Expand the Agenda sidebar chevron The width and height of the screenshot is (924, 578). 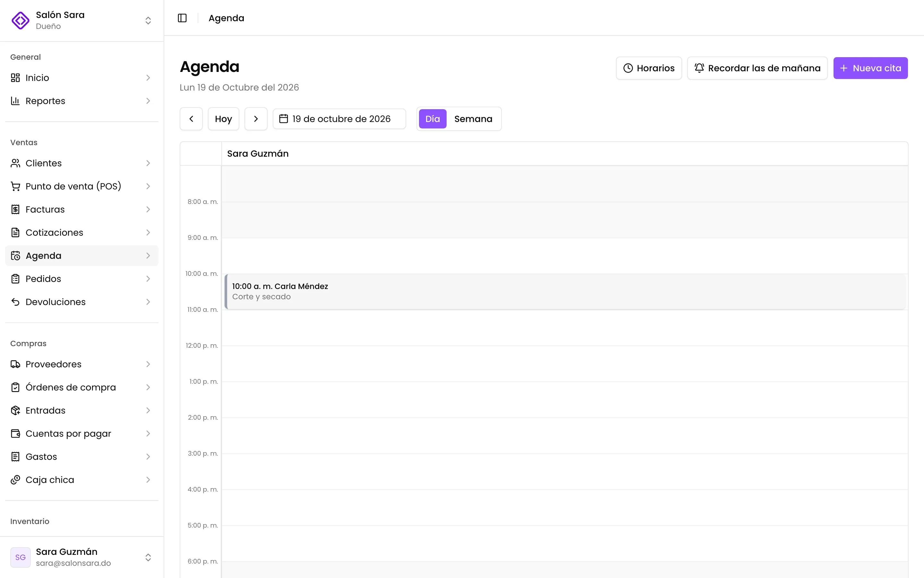pyautogui.click(x=148, y=256)
